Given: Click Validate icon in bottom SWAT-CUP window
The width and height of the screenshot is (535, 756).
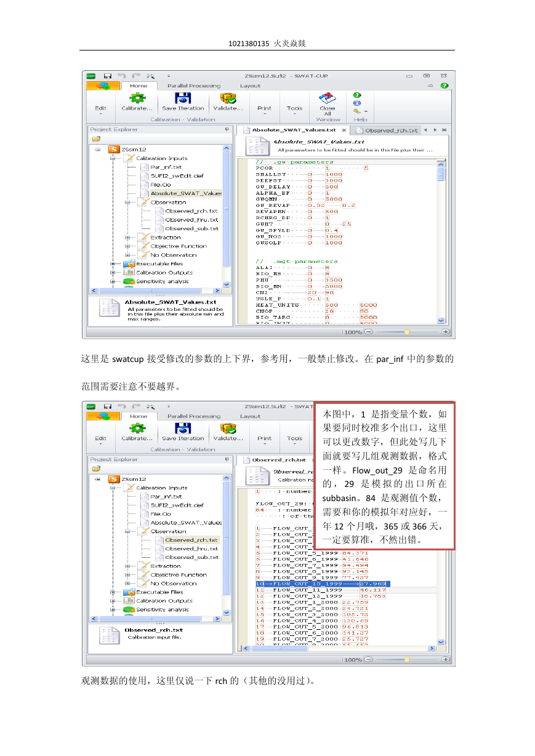Looking at the screenshot, I should (228, 428).
